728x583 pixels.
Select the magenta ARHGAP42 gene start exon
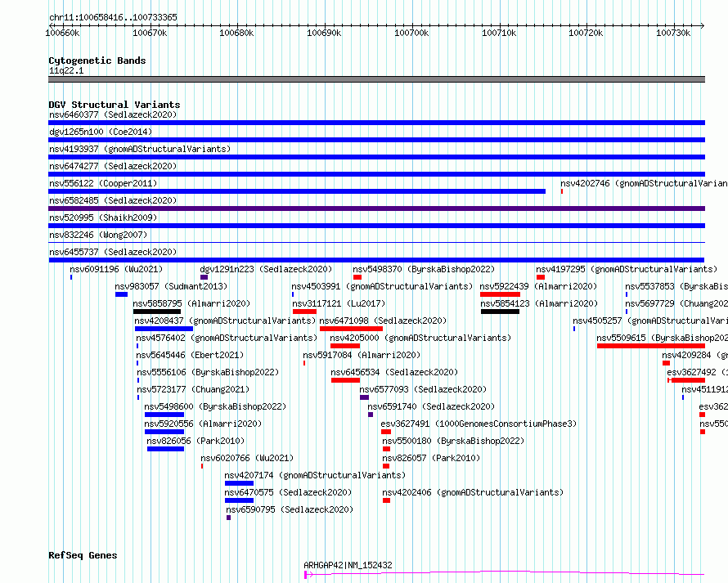coord(305,575)
